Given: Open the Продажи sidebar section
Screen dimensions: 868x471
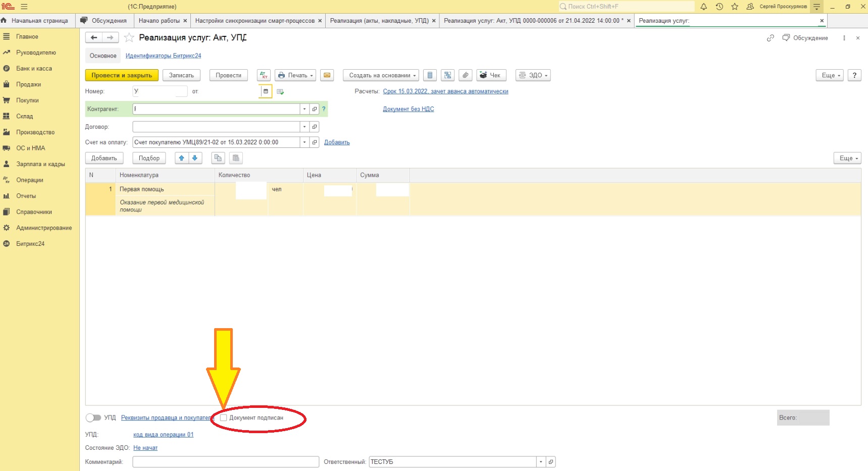Looking at the screenshot, I should (x=28, y=84).
